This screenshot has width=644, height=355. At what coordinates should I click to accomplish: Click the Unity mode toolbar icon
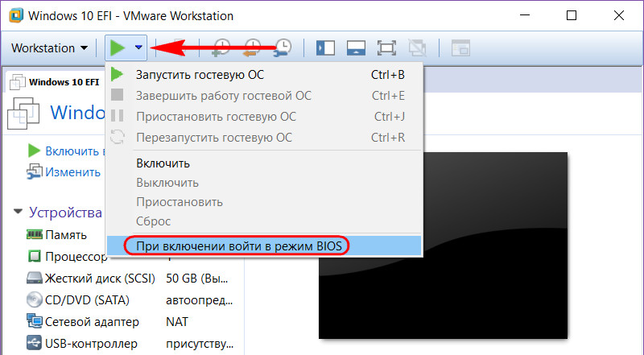tap(417, 48)
